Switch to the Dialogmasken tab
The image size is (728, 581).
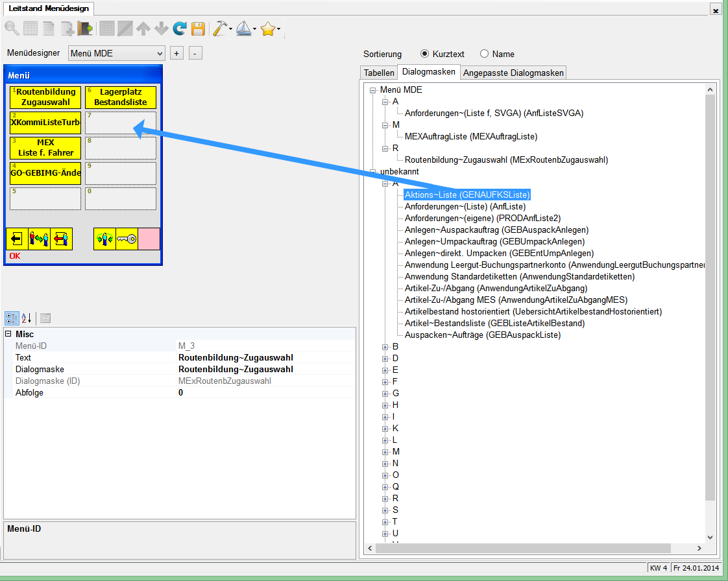428,71
